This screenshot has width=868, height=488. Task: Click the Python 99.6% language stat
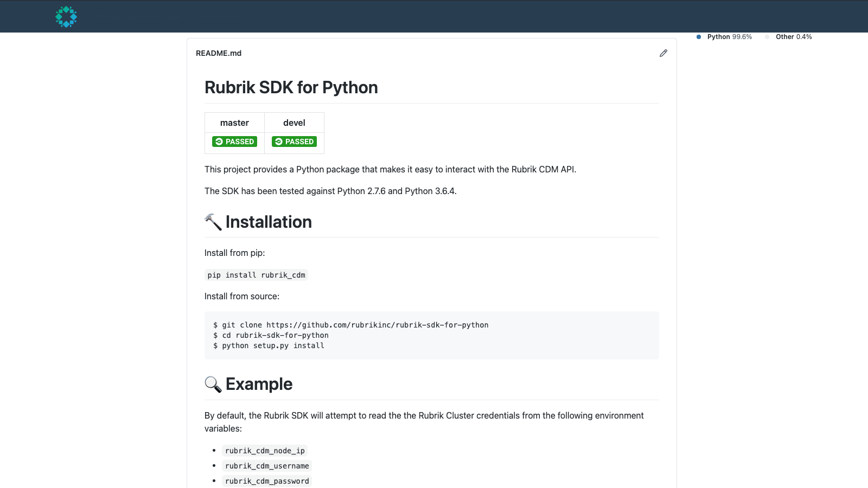pos(724,37)
